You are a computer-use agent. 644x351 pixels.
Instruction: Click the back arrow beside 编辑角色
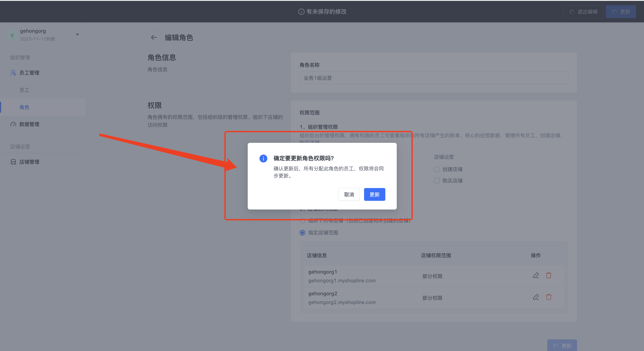(154, 38)
